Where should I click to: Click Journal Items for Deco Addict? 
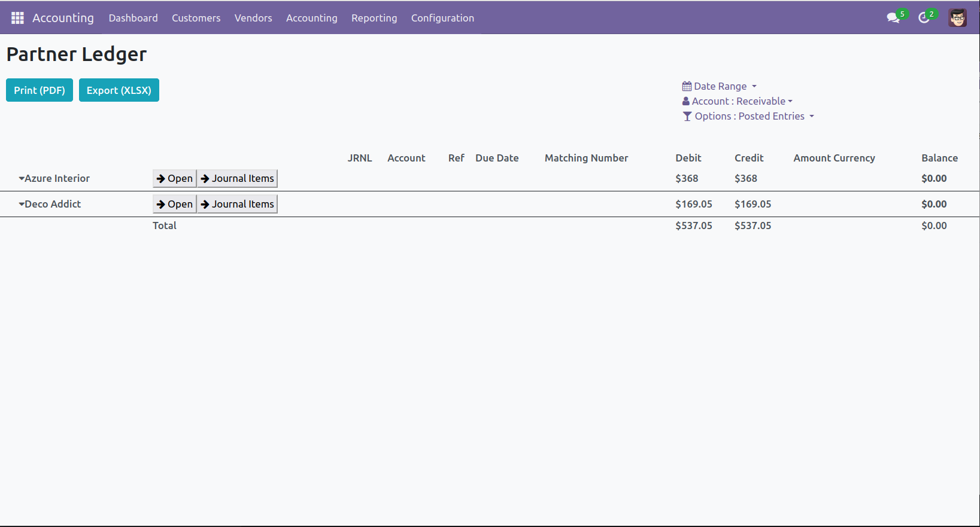tap(238, 204)
